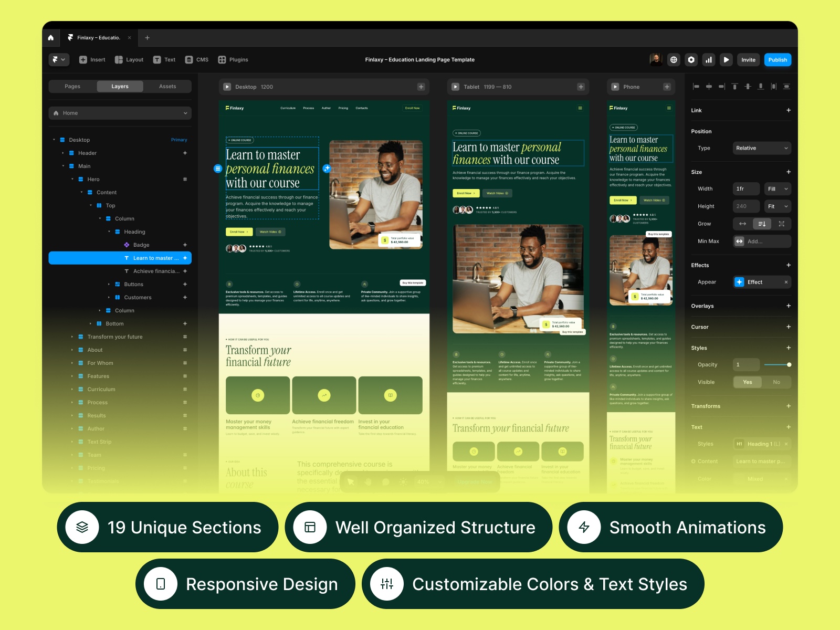Toggle the align-left option in the alignment bar
Viewport: 840px width, 630px height.
click(696, 87)
